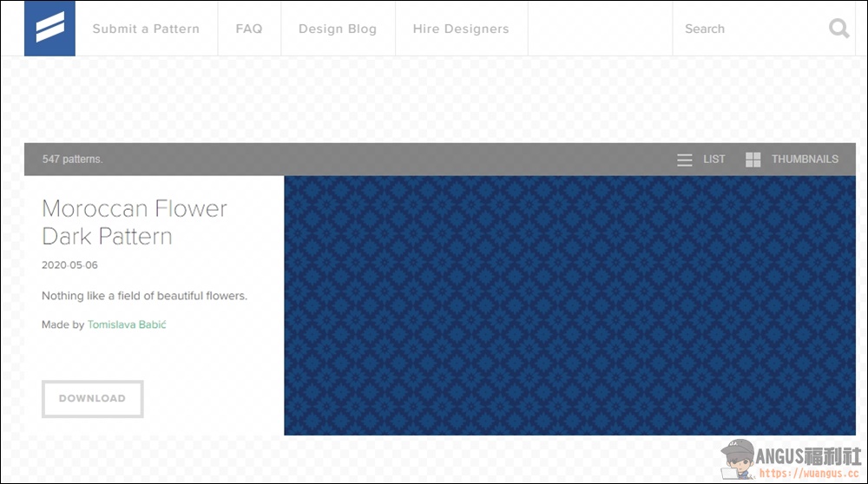This screenshot has width=868, height=484.
Task: Open the blue striped logo home icon
Action: pyautogui.click(x=49, y=29)
